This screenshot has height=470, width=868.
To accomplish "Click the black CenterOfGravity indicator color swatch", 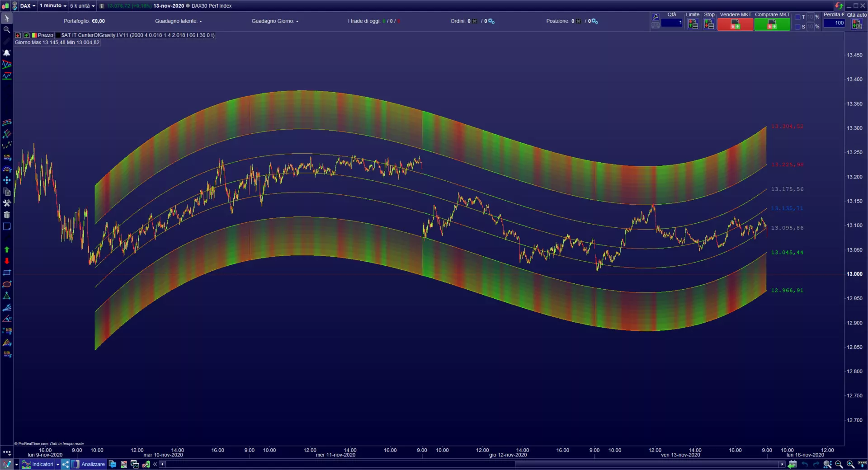I will click(x=58, y=35).
